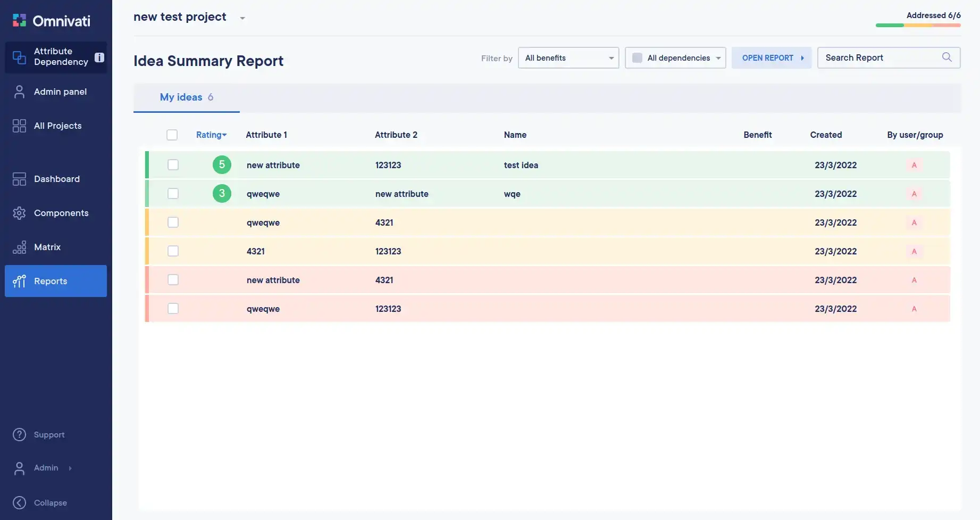Click the search magnifier icon
This screenshot has width=980, height=520.
(x=947, y=57)
